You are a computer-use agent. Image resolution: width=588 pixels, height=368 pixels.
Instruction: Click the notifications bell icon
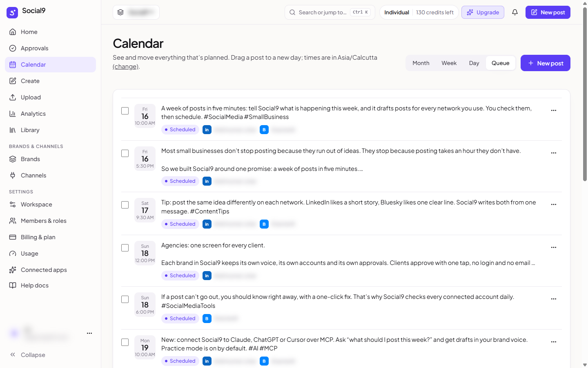[515, 12]
